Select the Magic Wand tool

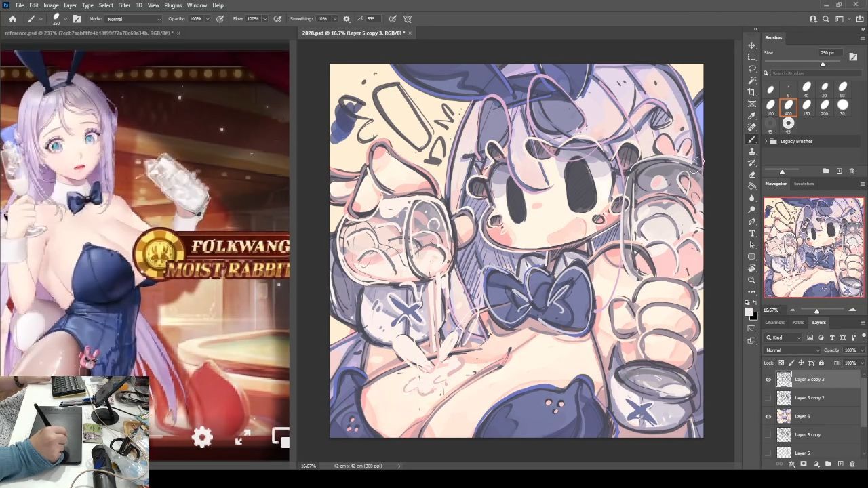pos(752,81)
